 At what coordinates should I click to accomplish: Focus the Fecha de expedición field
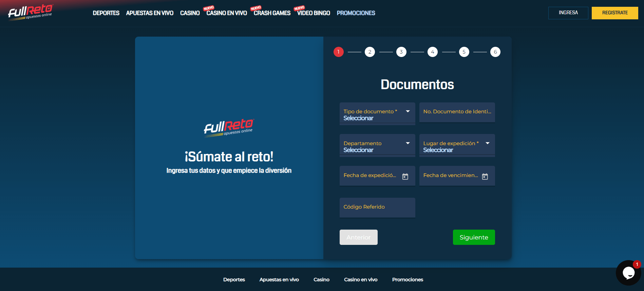click(377, 176)
